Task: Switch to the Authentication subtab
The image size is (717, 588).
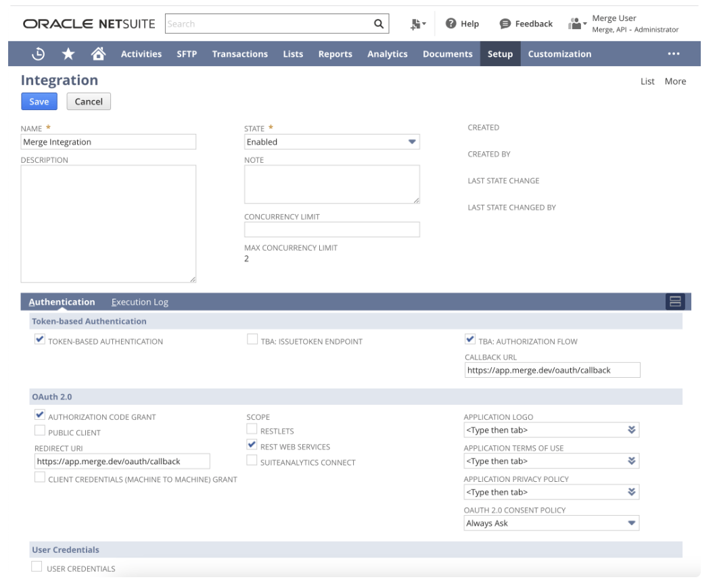Action: (x=62, y=302)
